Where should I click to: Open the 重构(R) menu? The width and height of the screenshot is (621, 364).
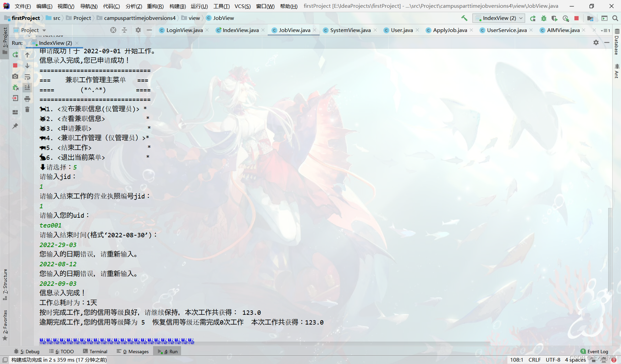pyautogui.click(x=155, y=6)
